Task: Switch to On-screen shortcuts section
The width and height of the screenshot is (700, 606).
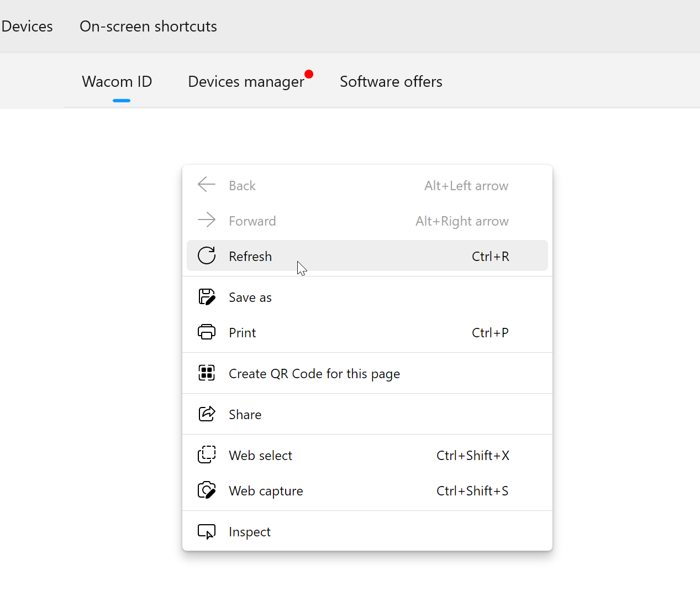Action: 148,27
